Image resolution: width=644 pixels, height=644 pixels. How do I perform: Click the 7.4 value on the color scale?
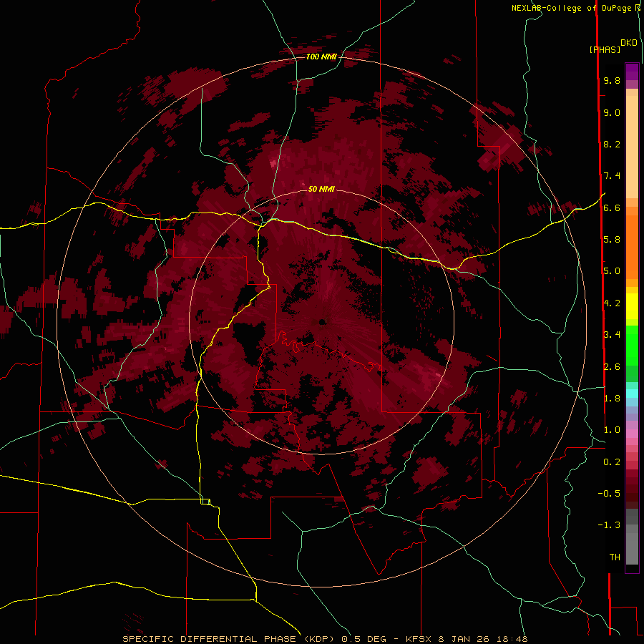click(x=612, y=176)
